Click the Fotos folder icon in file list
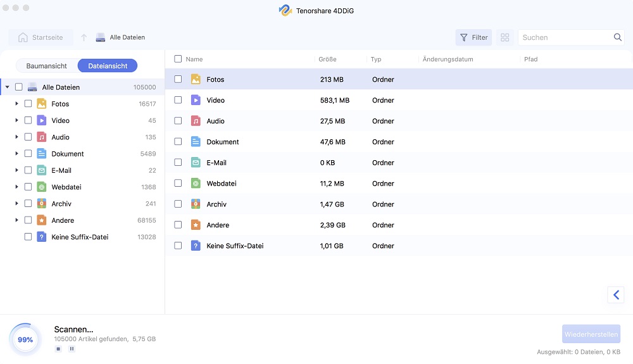 tap(196, 79)
